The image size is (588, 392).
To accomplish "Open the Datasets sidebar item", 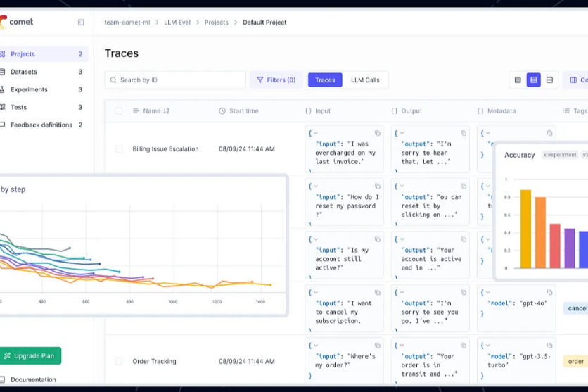I will point(44,72).
